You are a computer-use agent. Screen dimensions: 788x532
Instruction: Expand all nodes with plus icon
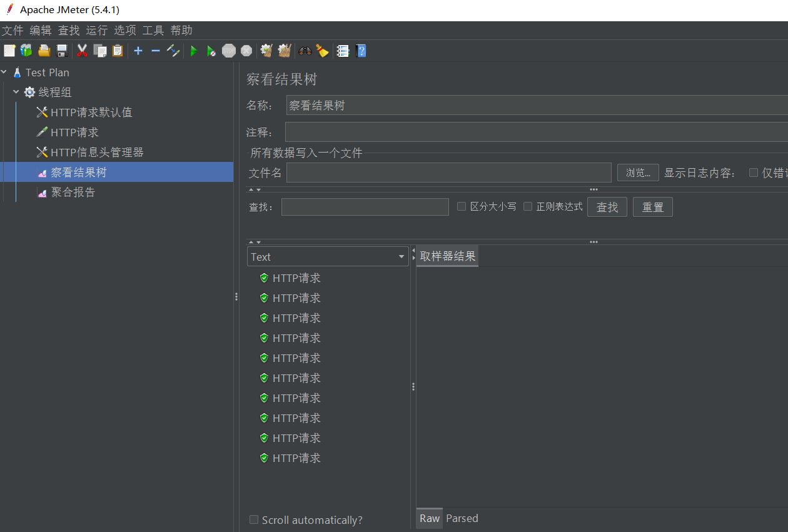pos(138,51)
